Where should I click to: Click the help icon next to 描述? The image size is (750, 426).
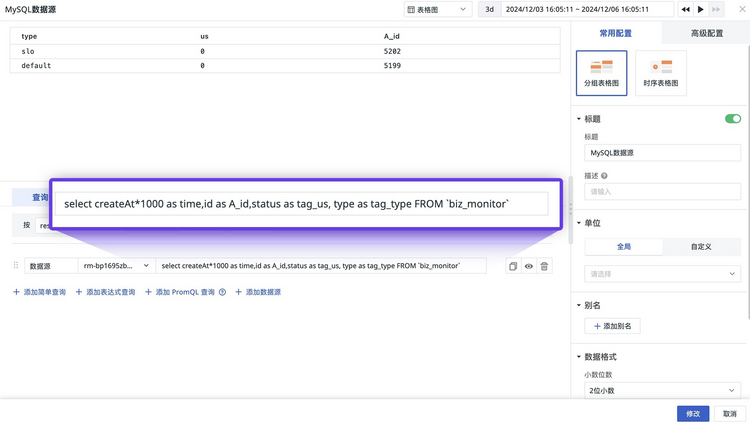click(604, 176)
